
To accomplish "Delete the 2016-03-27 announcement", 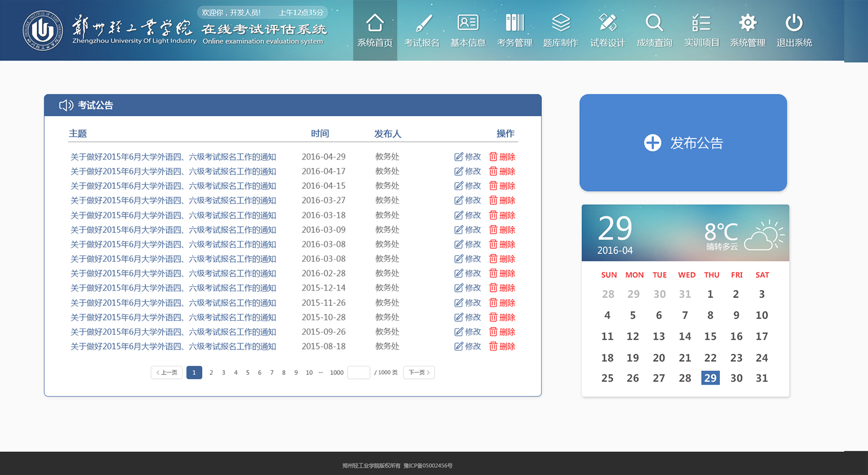I will 502,200.
